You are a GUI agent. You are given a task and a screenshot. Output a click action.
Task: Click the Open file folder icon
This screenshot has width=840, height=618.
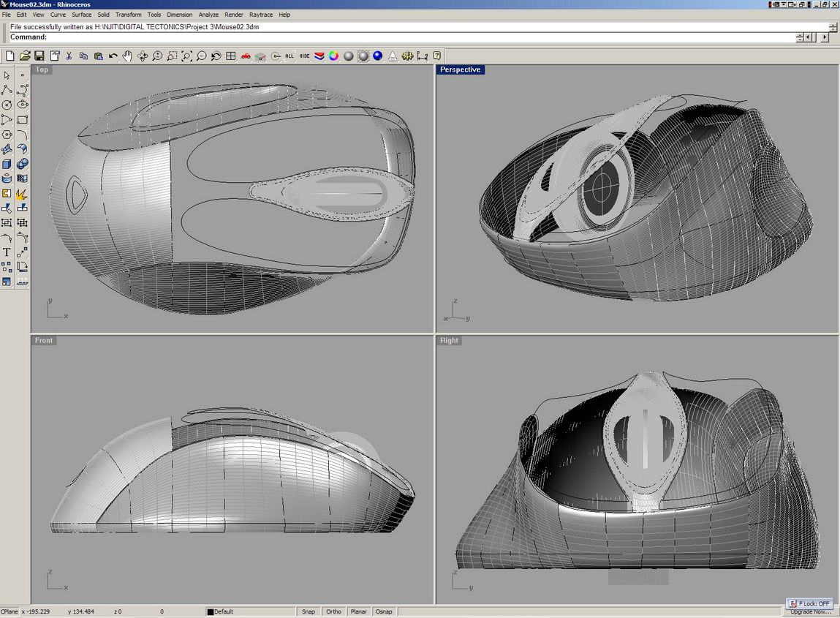[25, 56]
